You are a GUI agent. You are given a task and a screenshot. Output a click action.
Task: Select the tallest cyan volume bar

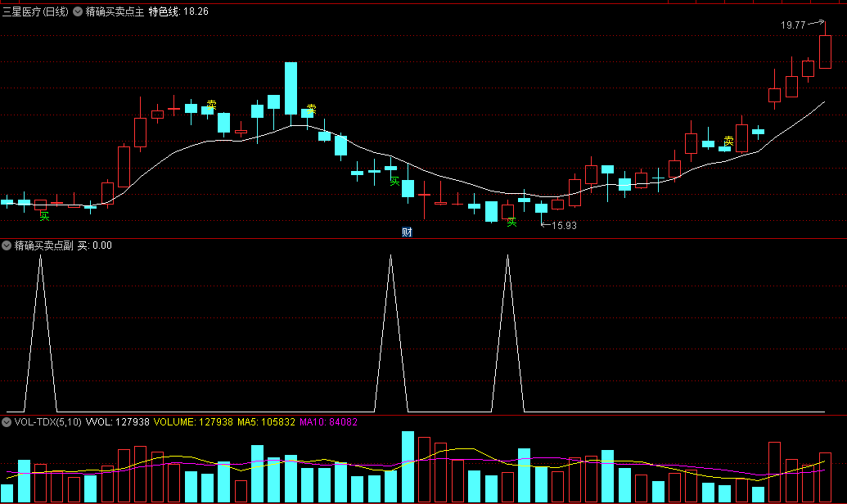408,466
